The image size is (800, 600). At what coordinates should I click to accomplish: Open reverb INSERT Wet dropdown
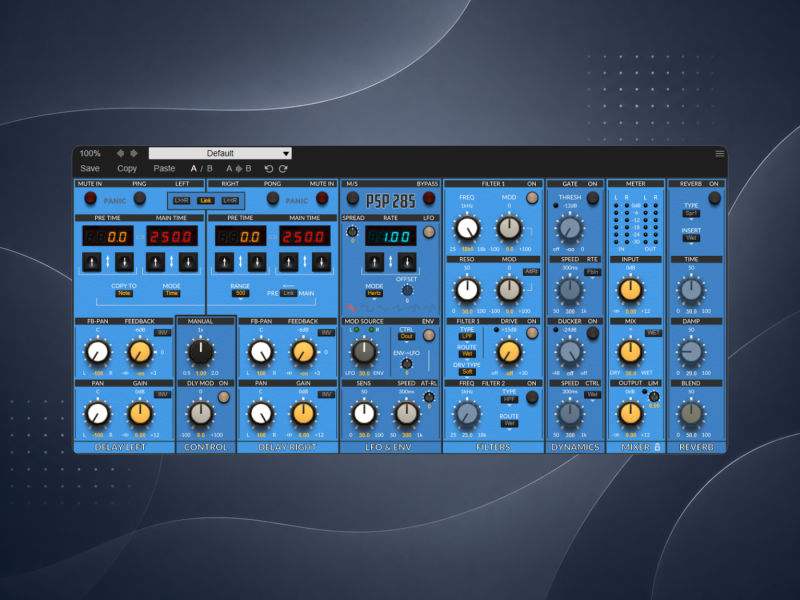[x=691, y=238]
